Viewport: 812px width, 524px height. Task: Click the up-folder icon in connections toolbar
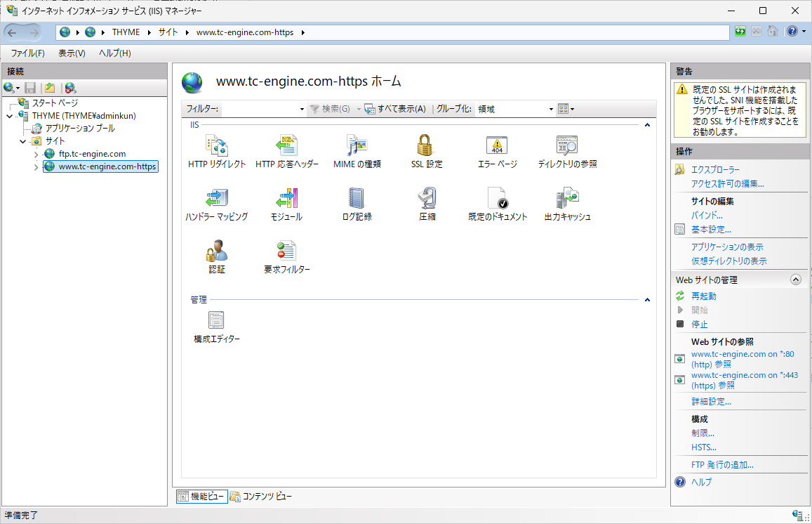pyautogui.click(x=50, y=88)
